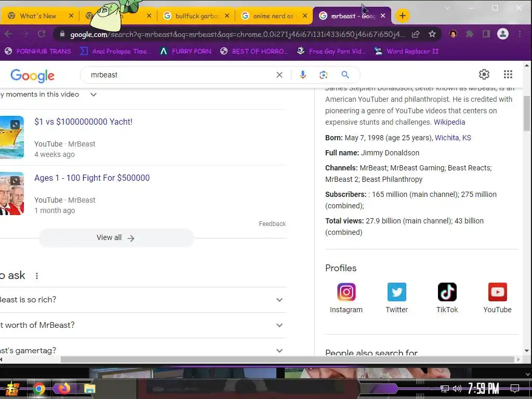Open the 'Wichita, KS' birthplace link
This screenshot has width=532, height=399.
[453, 138]
